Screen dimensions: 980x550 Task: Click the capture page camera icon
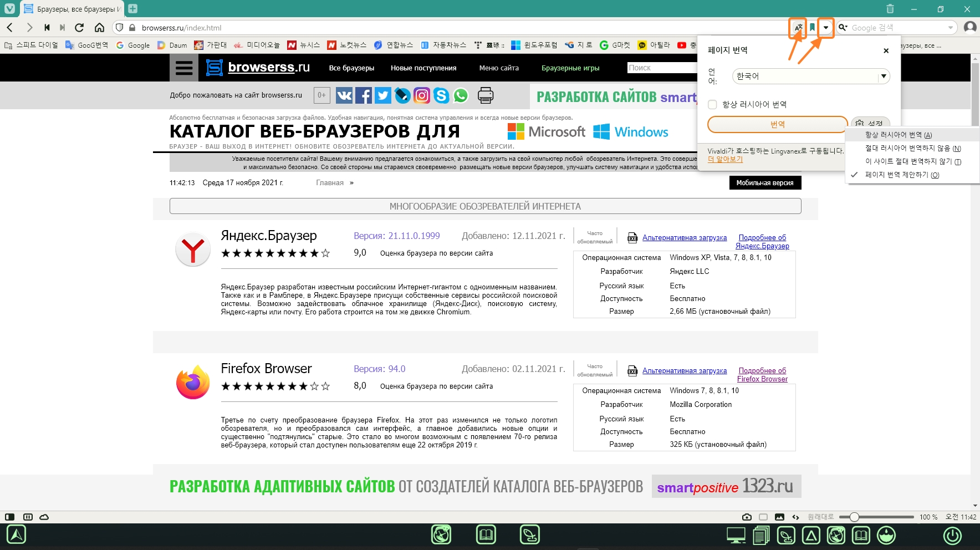pyautogui.click(x=747, y=517)
